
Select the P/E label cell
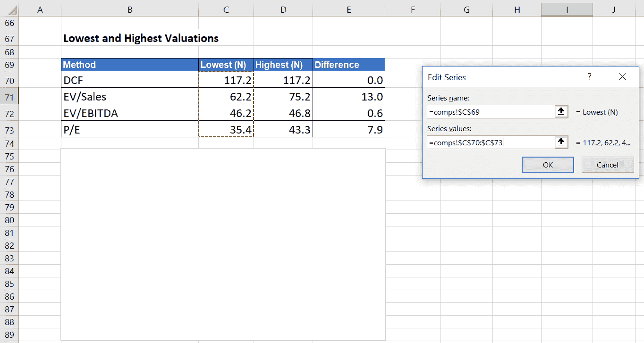tap(129, 129)
